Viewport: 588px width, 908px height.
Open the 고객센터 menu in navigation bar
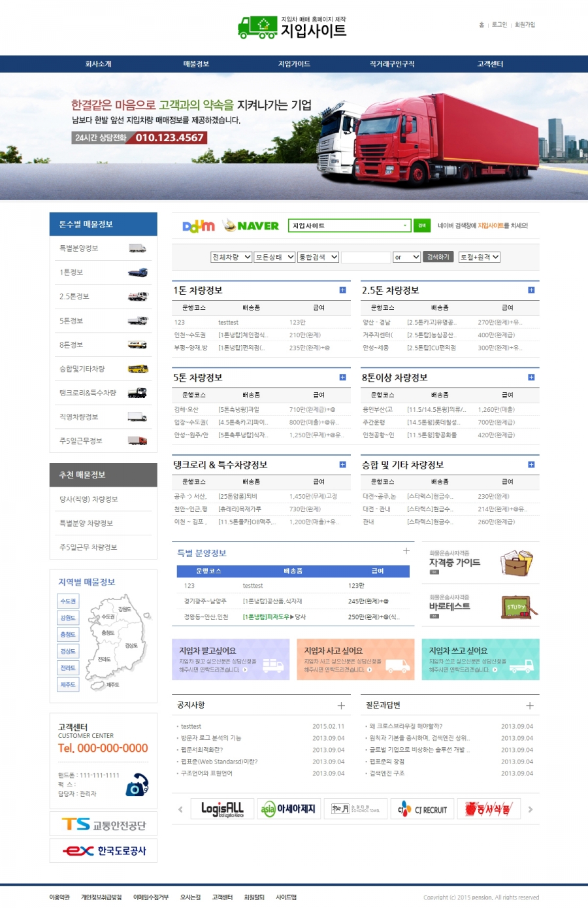click(x=490, y=64)
